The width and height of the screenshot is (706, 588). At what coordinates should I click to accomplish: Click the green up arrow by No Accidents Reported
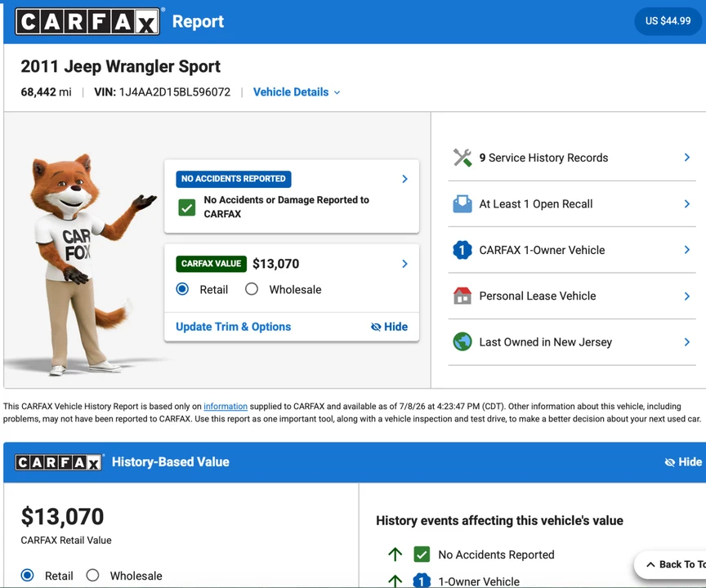pos(395,555)
